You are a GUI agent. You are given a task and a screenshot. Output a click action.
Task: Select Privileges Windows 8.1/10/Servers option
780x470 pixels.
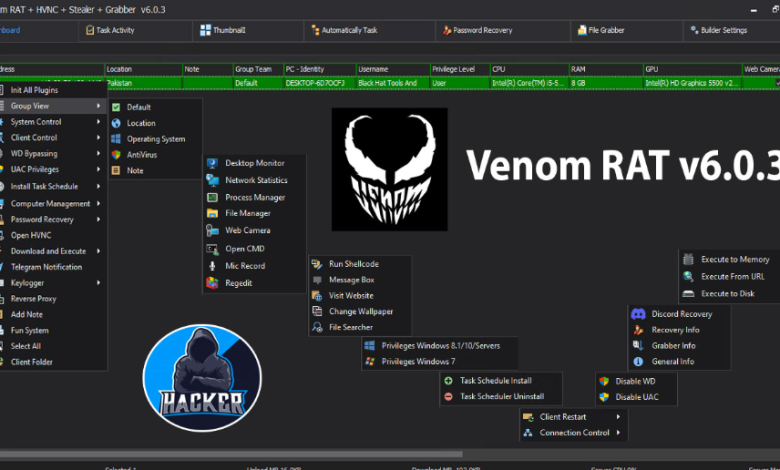[x=440, y=346]
